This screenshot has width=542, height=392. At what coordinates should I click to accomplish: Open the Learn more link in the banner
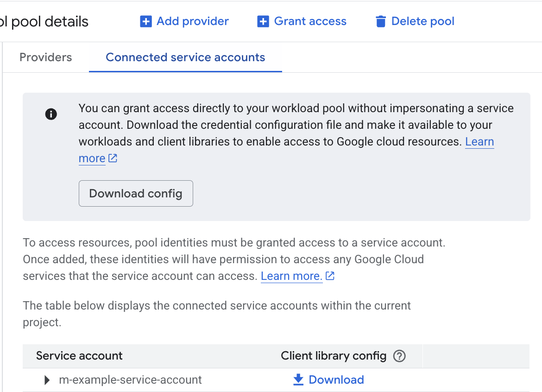click(479, 141)
